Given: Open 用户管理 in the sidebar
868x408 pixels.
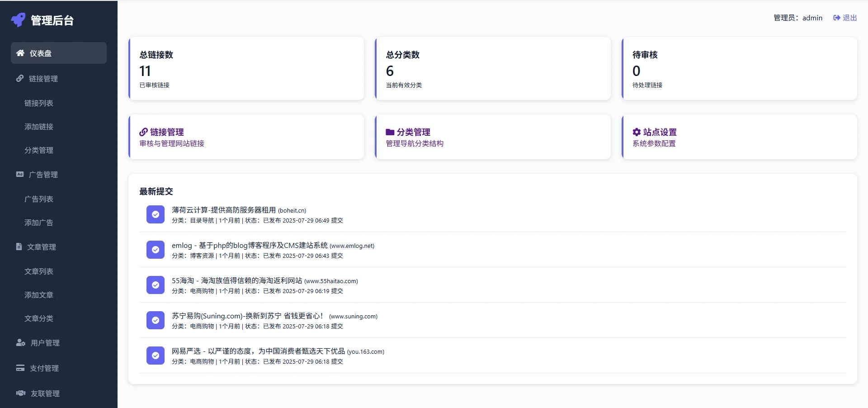Looking at the screenshot, I should click(x=59, y=342).
